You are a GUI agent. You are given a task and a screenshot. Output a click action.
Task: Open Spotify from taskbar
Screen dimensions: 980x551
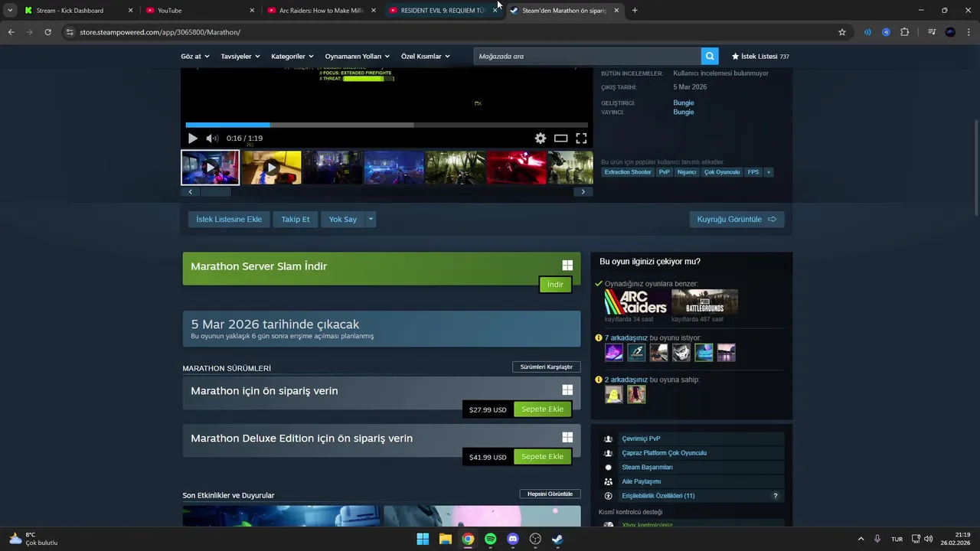(x=491, y=539)
